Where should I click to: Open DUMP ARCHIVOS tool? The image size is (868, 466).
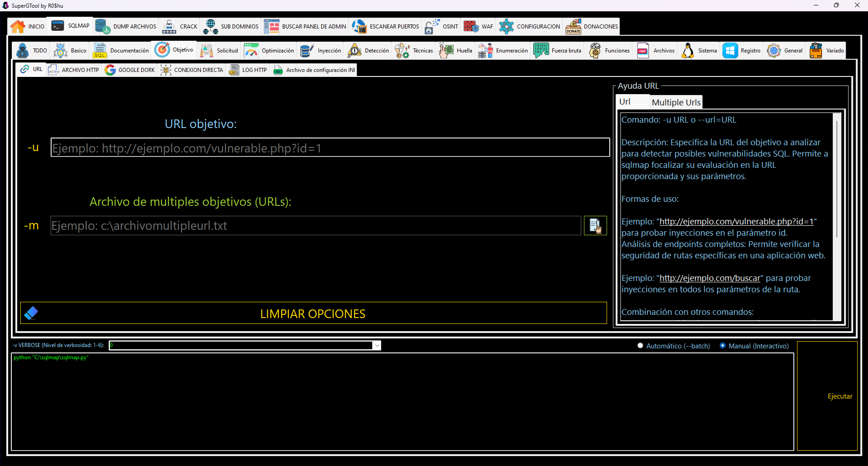pos(126,27)
